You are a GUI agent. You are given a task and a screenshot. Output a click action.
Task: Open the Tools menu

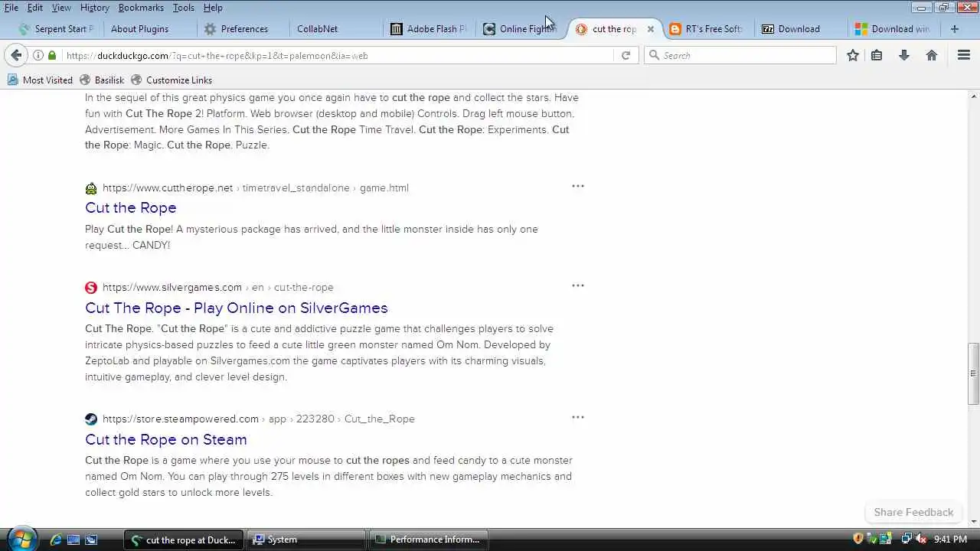tap(183, 7)
